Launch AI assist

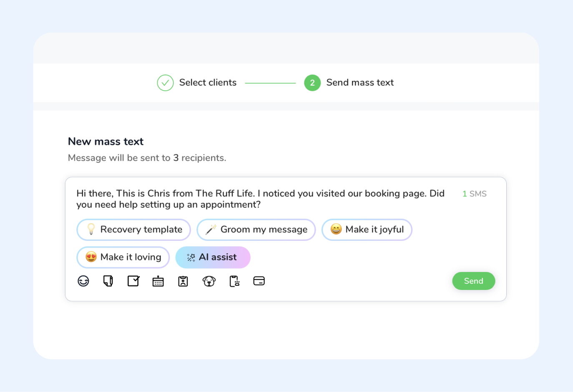point(213,257)
